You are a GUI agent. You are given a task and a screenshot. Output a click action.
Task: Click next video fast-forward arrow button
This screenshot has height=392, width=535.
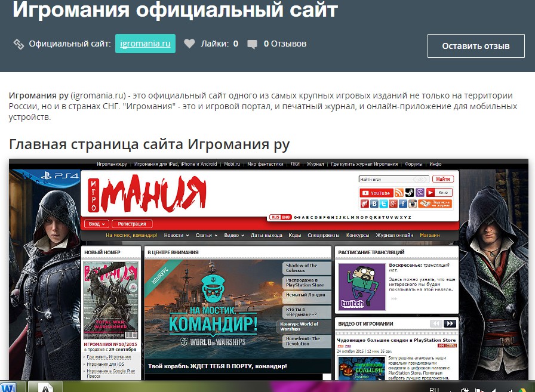450,323
